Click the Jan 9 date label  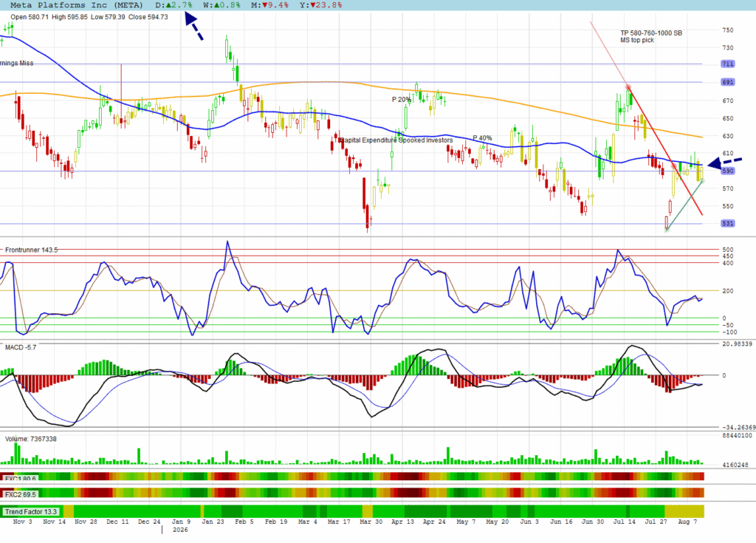[x=182, y=522]
